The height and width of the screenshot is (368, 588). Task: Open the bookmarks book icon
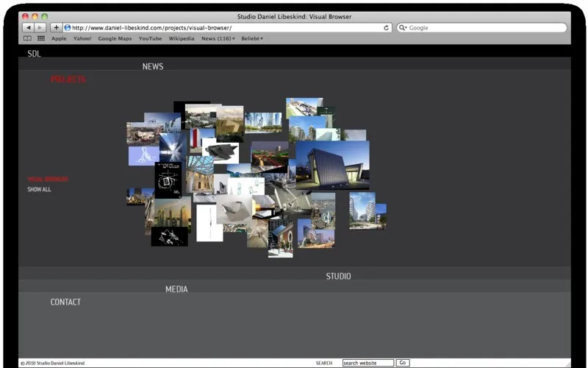[x=27, y=38]
